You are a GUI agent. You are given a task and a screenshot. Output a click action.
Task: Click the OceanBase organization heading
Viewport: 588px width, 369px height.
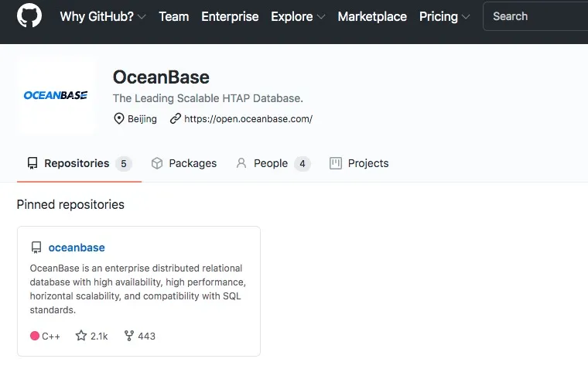(161, 77)
